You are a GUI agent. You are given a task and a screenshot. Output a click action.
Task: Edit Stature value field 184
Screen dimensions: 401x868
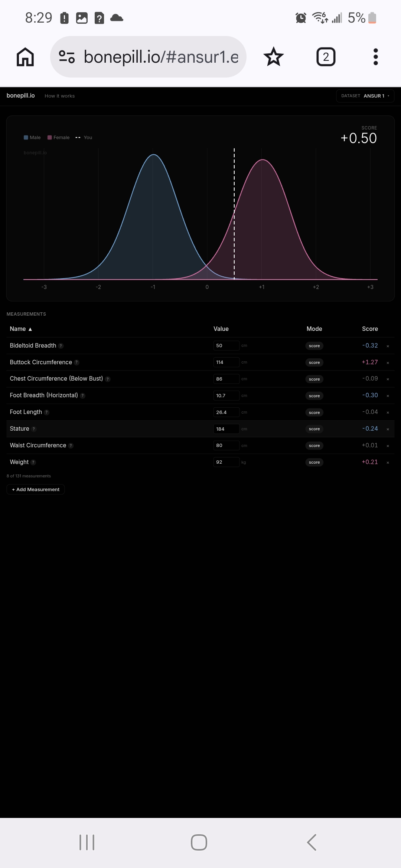point(226,429)
